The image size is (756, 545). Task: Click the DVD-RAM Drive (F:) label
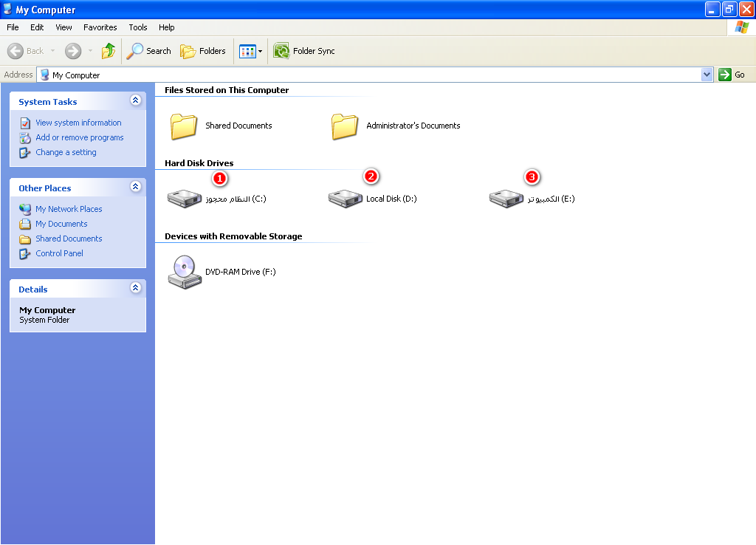(x=241, y=272)
